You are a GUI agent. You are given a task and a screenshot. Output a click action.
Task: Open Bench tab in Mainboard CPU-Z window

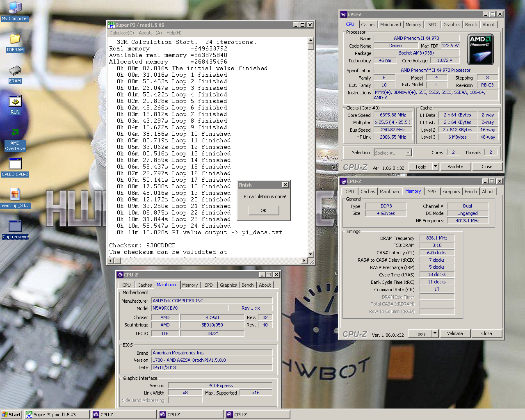coord(248,285)
